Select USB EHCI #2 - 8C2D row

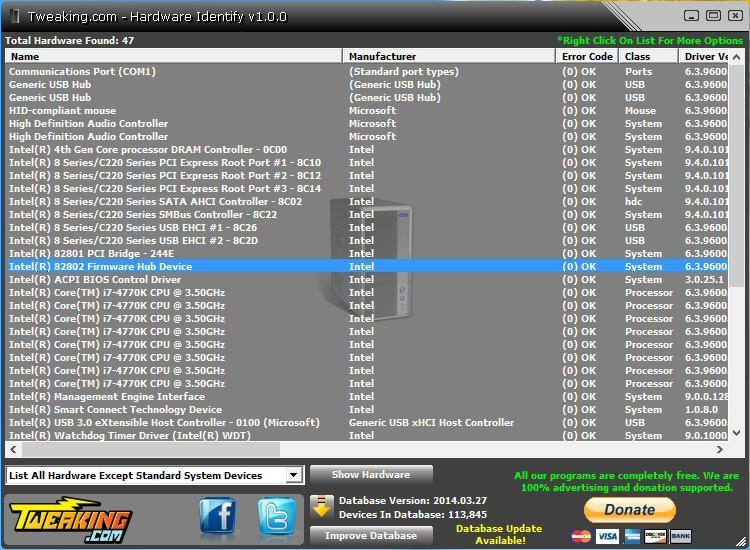367,241
